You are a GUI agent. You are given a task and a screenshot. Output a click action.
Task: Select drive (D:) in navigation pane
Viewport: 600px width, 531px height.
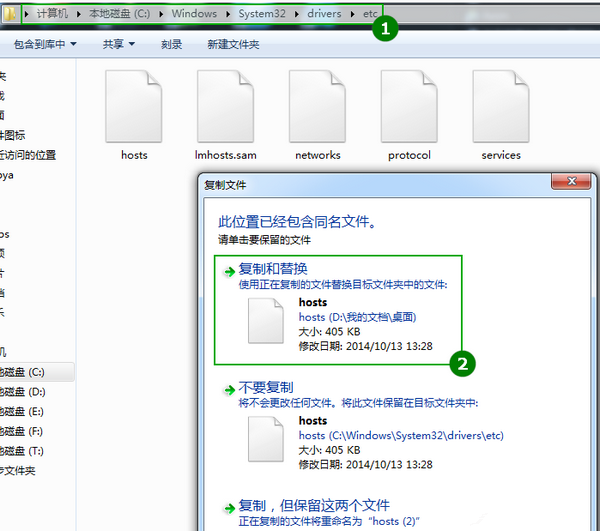coord(22,392)
